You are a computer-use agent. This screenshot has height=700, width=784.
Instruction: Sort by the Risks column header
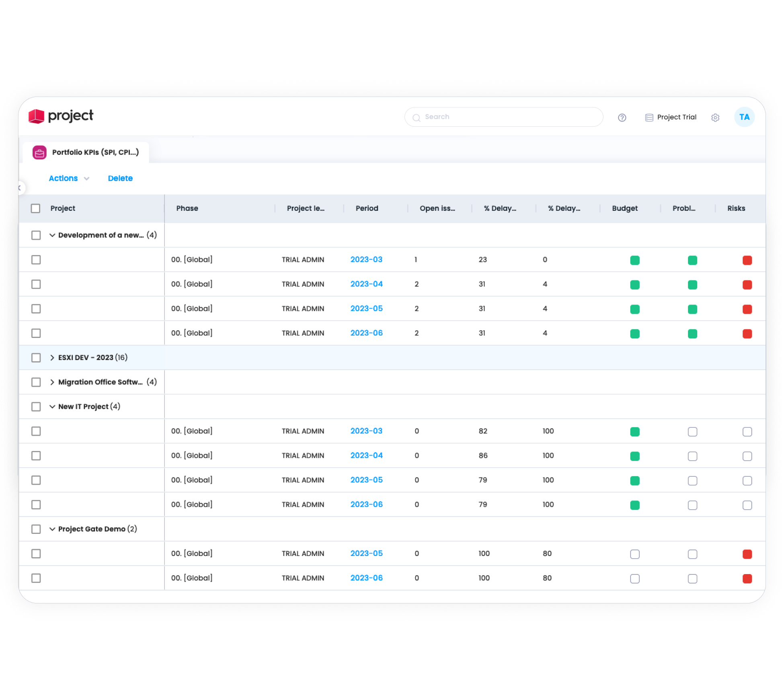click(736, 208)
